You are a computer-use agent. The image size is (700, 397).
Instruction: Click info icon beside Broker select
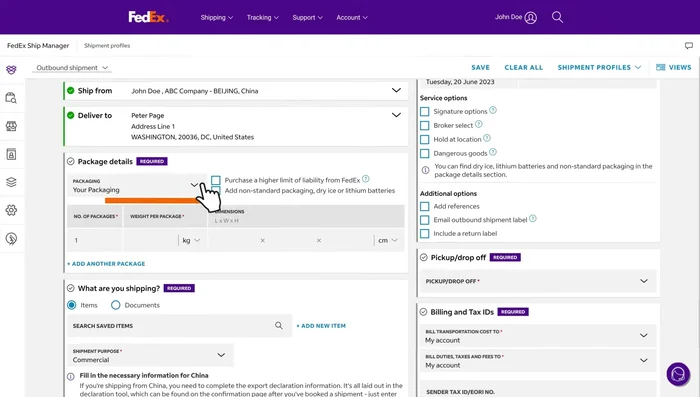pos(479,124)
